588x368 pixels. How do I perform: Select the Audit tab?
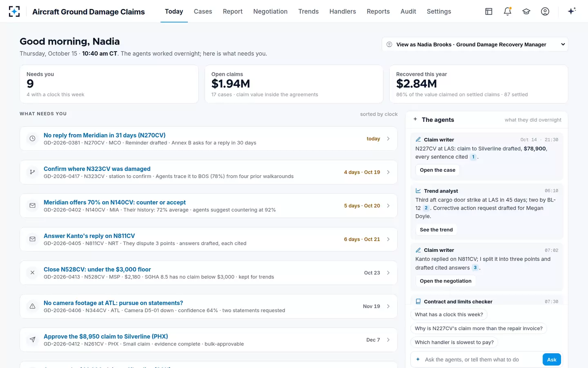click(x=408, y=11)
